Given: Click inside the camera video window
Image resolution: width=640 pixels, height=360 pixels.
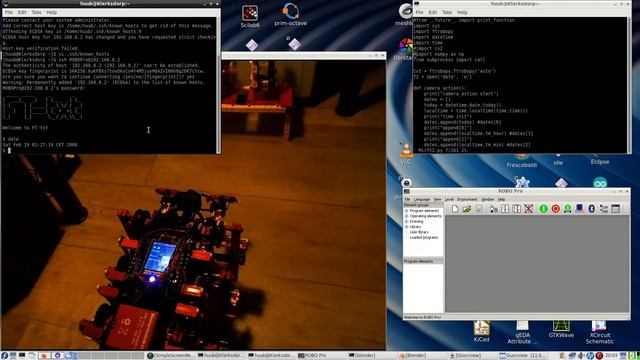Looking at the screenshot, I should [x=193, y=204].
